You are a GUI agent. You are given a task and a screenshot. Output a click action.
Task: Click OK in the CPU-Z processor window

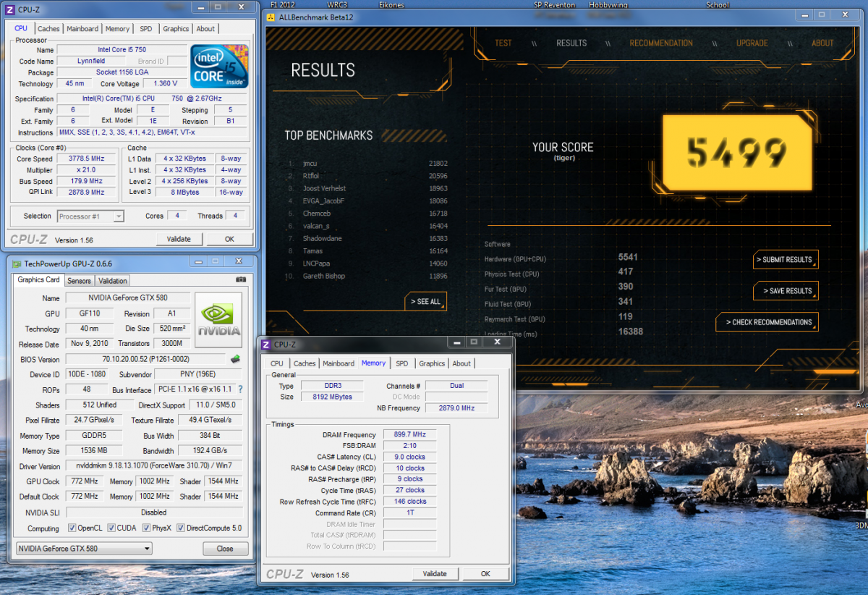click(x=229, y=239)
